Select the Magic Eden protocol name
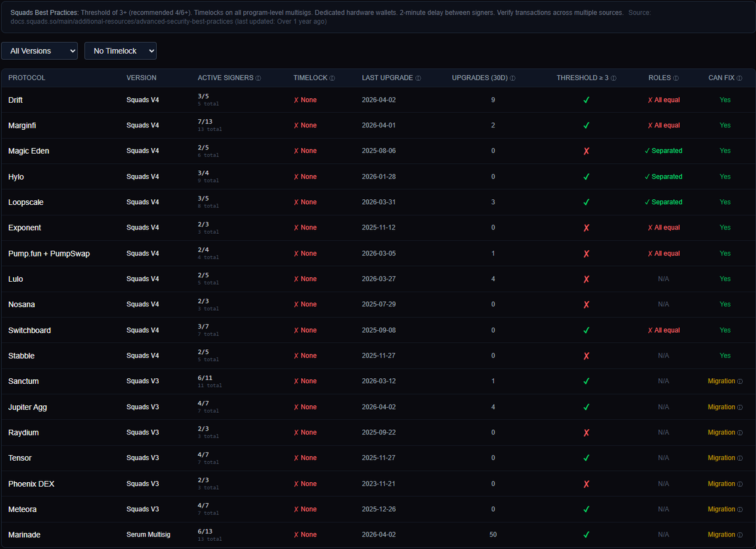Screen dimensions: 756x549 pos(28,151)
